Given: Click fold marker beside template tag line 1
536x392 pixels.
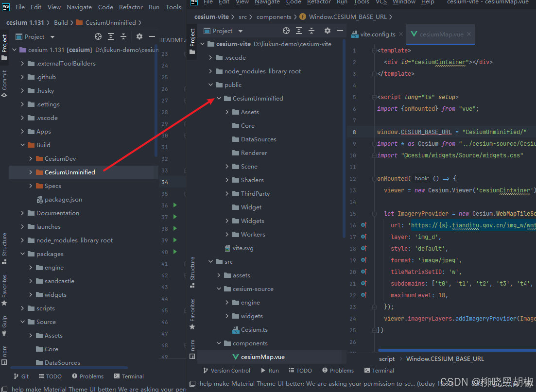Looking at the screenshot, I should point(374,51).
